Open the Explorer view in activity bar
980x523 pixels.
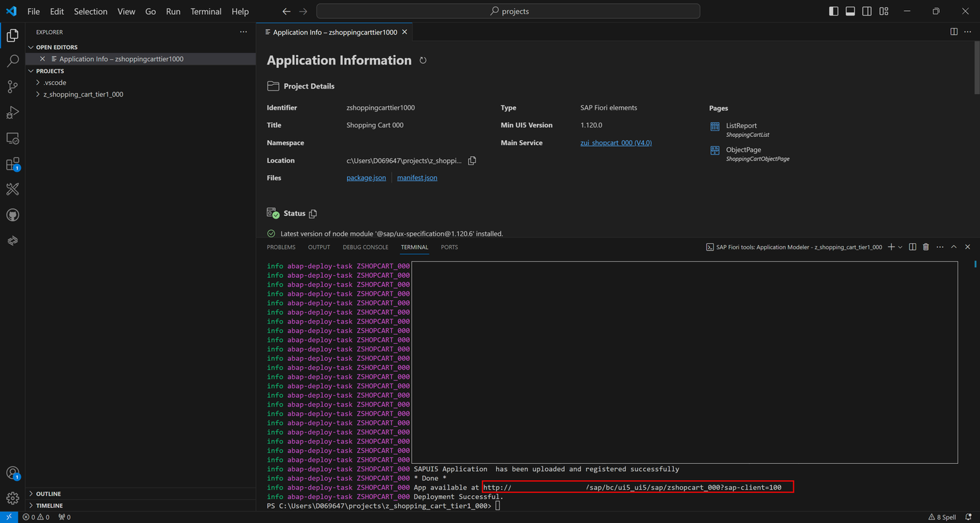12,35
